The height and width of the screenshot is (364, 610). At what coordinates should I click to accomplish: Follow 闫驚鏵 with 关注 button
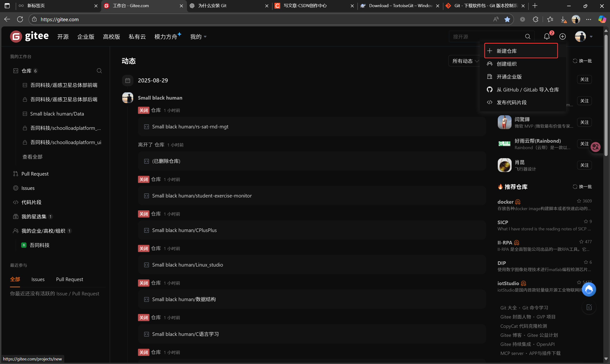tap(584, 122)
